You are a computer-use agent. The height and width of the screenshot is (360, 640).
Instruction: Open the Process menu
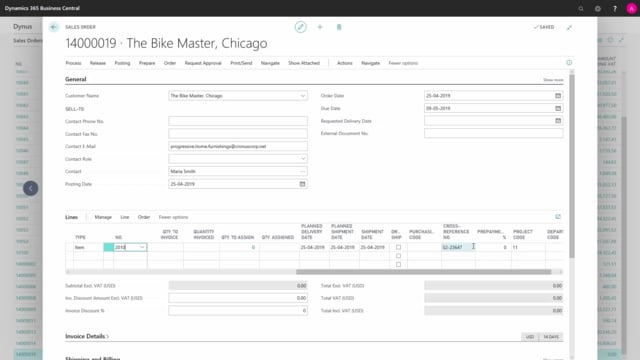(x=73, y=63)
